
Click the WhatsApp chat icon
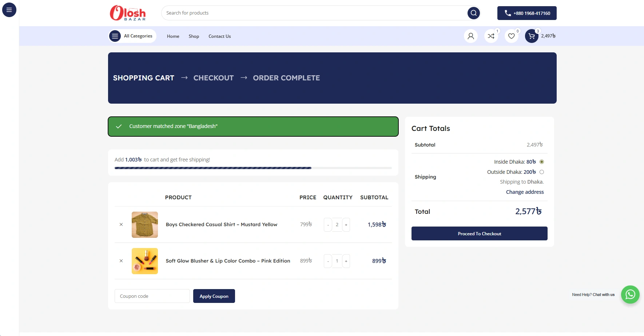[x=630, y=295]
